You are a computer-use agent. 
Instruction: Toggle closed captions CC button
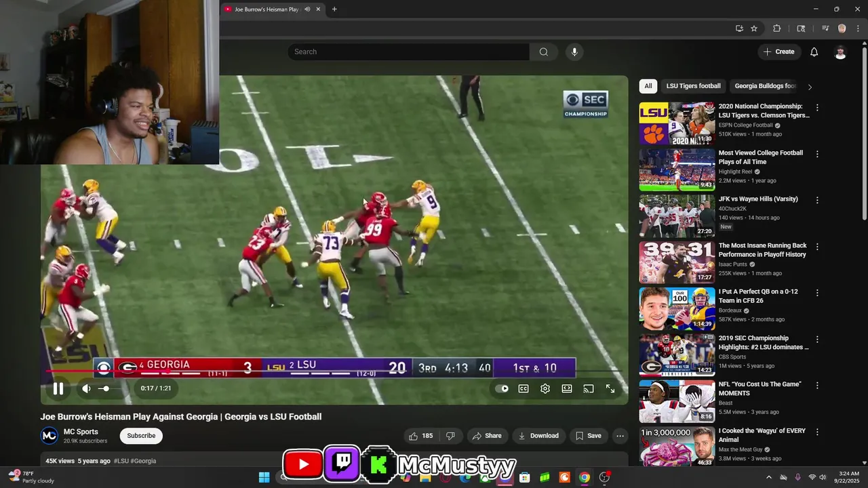point(524,388)
